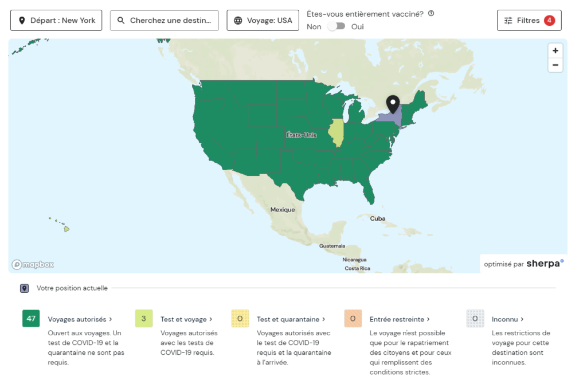Expand the 'Voyages autorisés' category
587x392 pixels.
pyautogui.click(x=80, y=319)
